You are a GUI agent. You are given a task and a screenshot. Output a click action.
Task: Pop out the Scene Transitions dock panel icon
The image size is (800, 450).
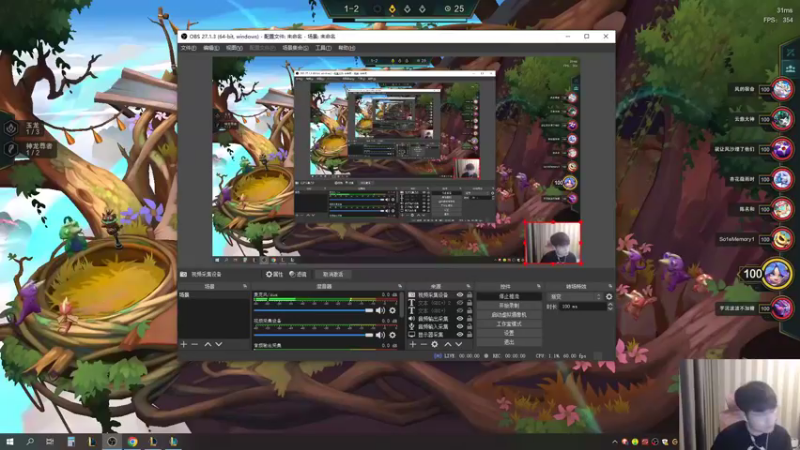pyautogui.click(x=610, y=286)
